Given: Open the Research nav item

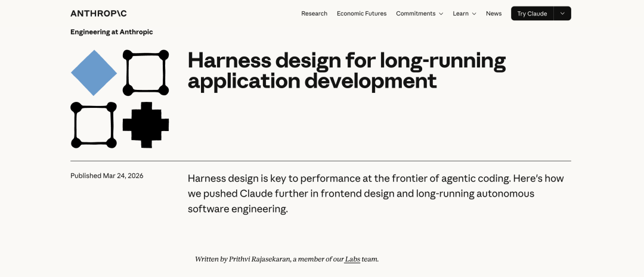Looking at the screenshot, I should [314, 14].
